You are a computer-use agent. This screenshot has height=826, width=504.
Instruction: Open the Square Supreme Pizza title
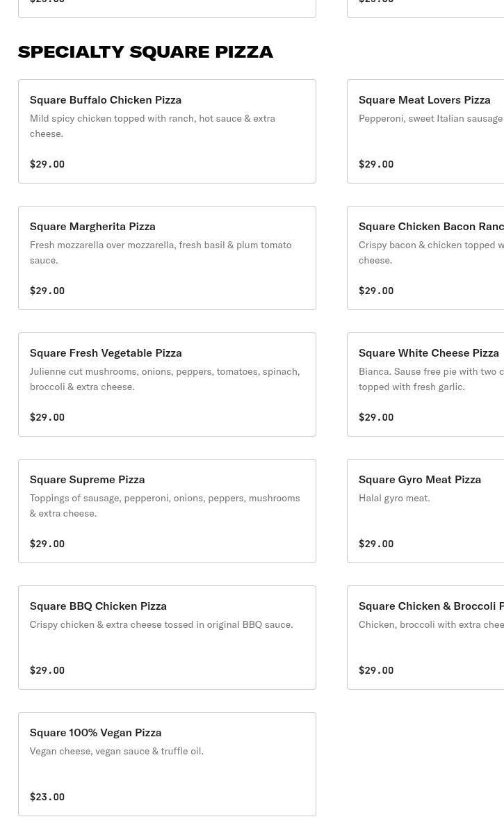click(x=87, y=480)
